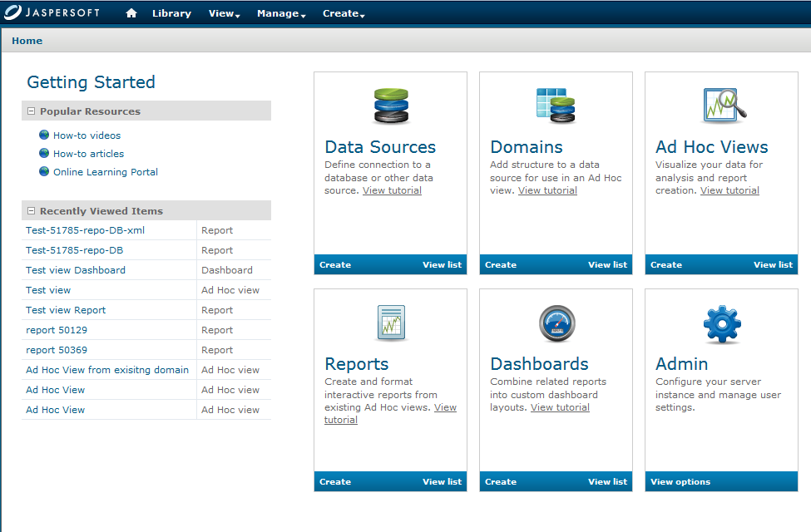This screenshot has width=811, height=532.
Task: Click View options in Admin card
Action: pos(680,482)
